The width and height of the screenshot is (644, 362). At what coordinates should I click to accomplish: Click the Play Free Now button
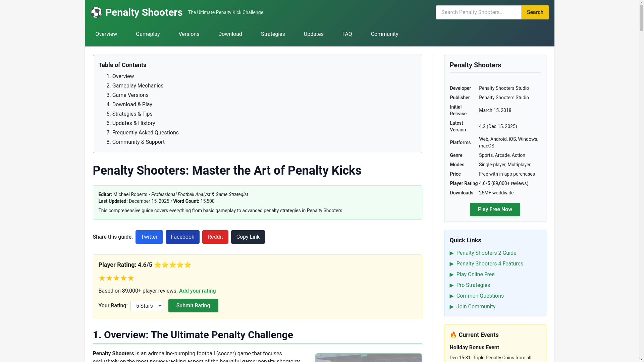(495, 209)
